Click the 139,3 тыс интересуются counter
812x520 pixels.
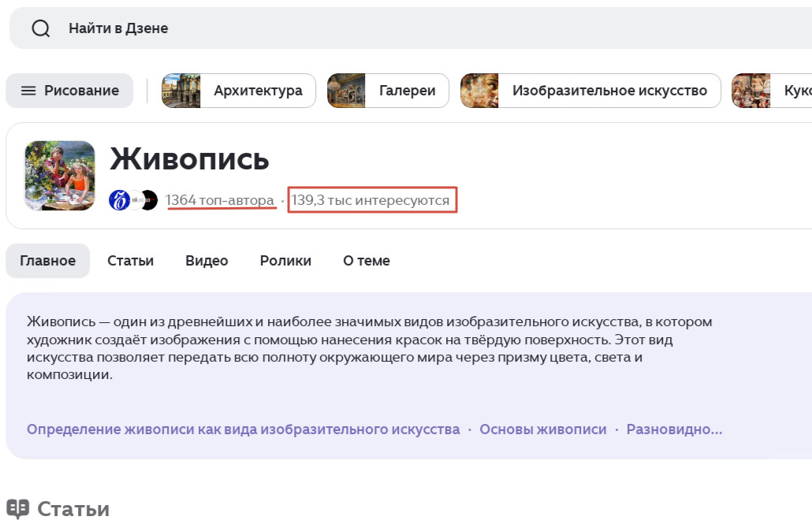[371, 199]
